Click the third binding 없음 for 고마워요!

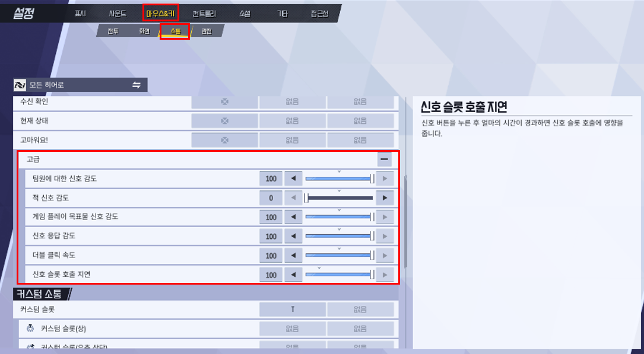360,141
